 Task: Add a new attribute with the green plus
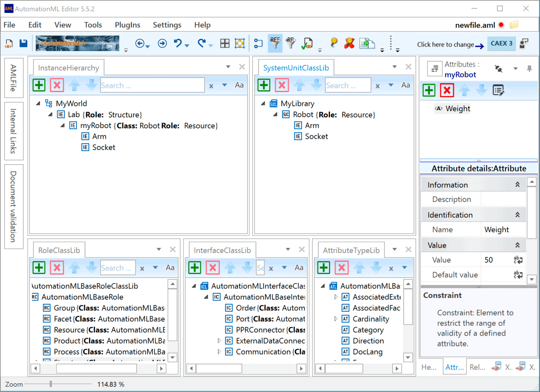coord(429,90)
